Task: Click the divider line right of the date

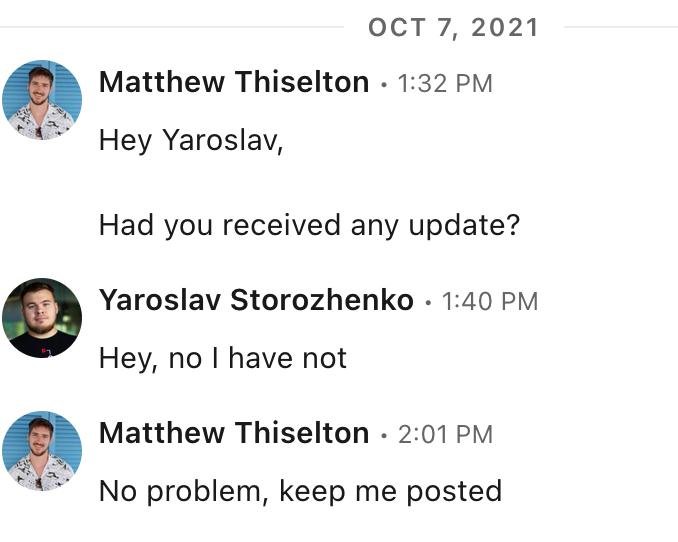Action: [x=620, y=27]
